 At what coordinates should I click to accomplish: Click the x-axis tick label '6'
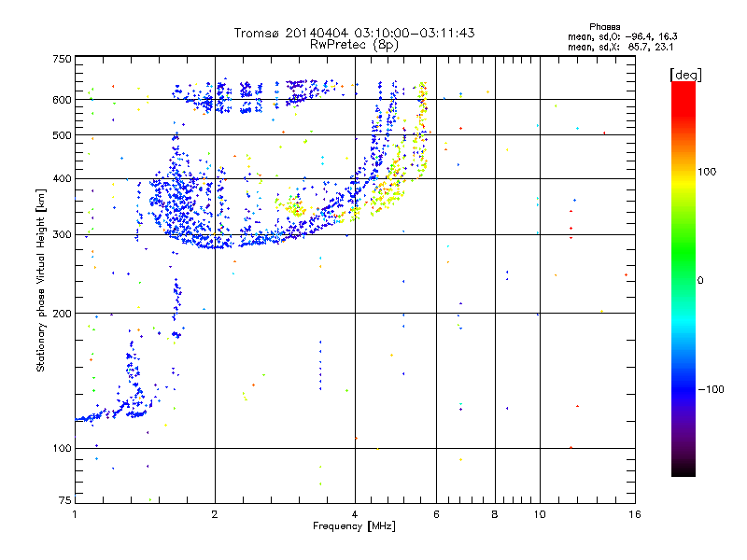point(436,514)
